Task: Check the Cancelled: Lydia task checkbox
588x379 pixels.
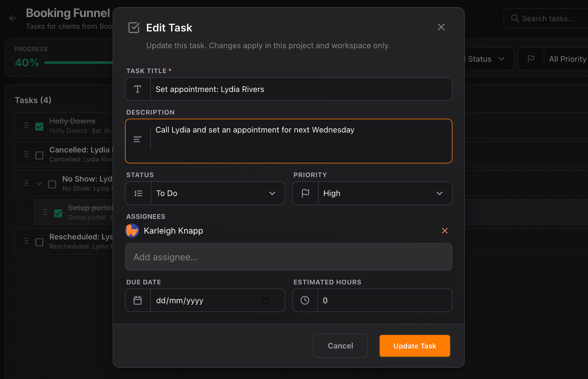Action: [x=39, y=155]
